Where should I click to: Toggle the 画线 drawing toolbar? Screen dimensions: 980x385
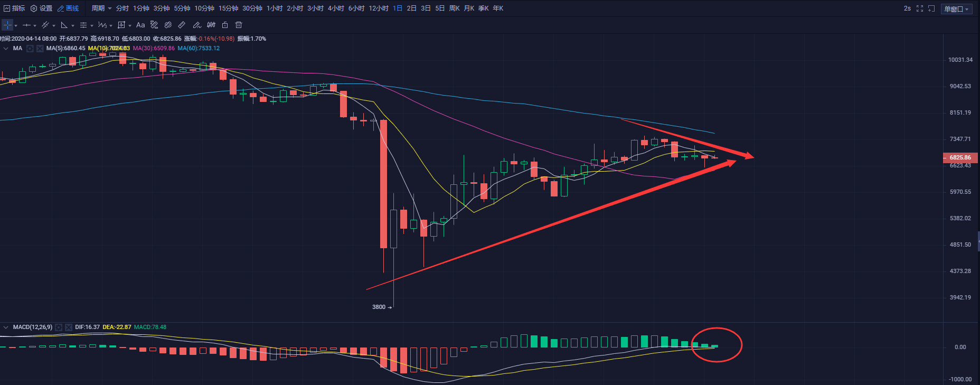[x=68, y=8]
